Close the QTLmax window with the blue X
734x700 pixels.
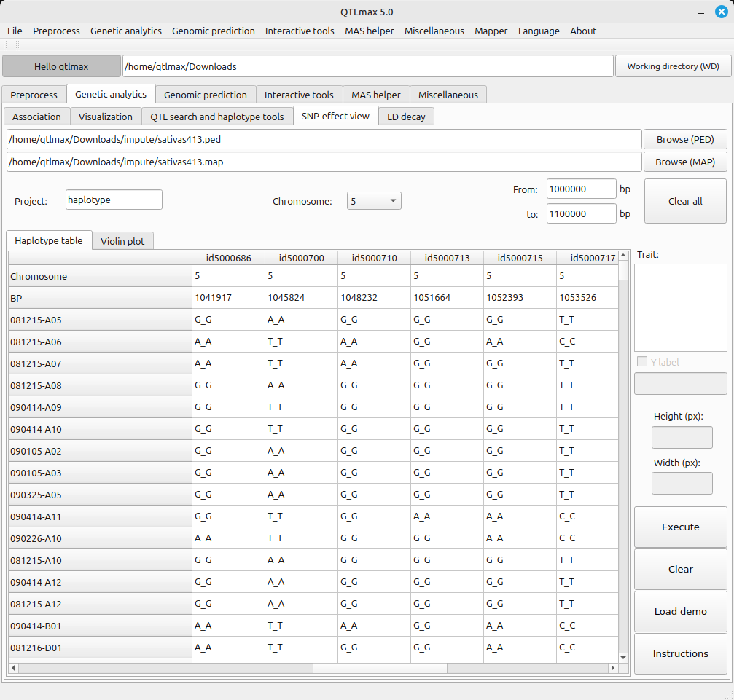(721, 11)
